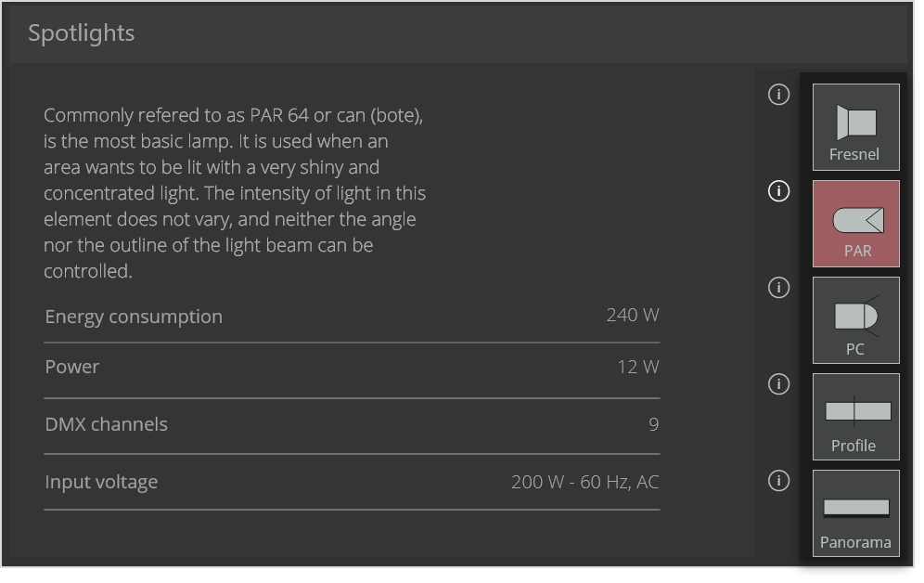The height and width of the screenshot is (583, 924).
Task: Click the 240 W energy value
Action: point(633,315)
